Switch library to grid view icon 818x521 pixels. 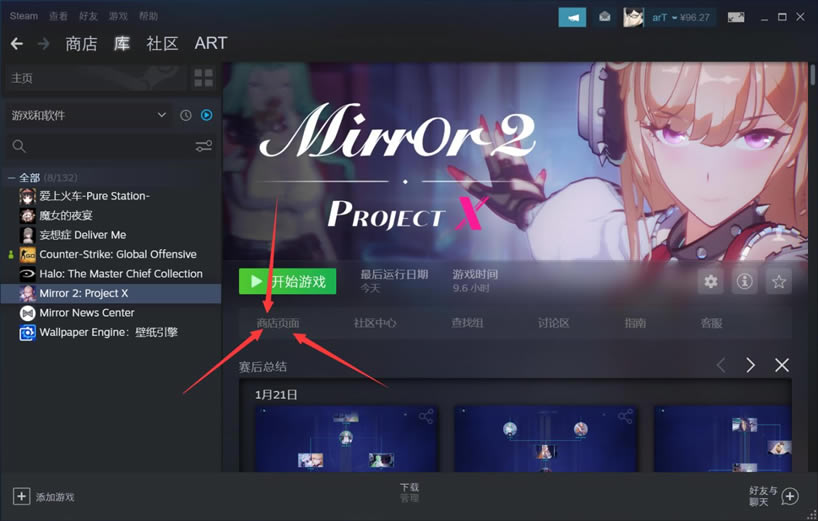click(203, 78)
